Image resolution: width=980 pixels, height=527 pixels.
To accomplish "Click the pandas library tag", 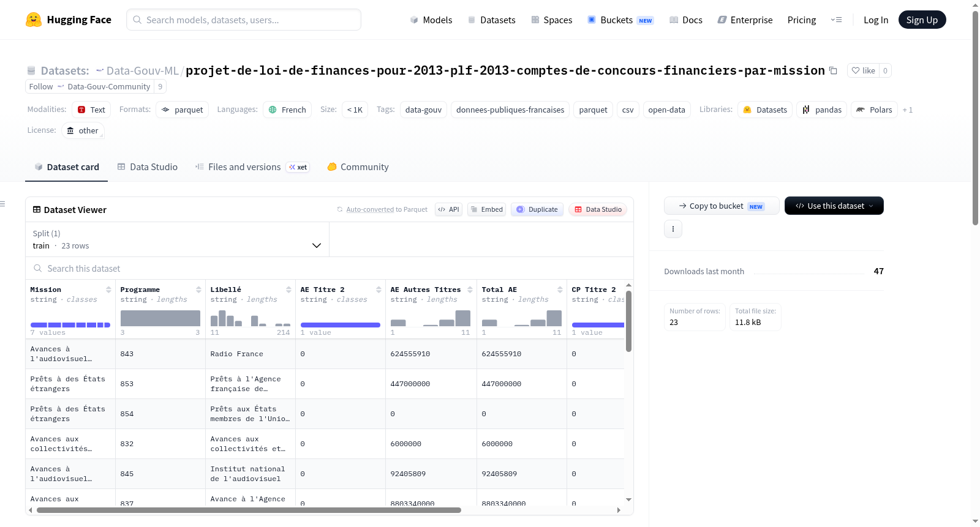I will pyautogui.click(x=821, y=110).
